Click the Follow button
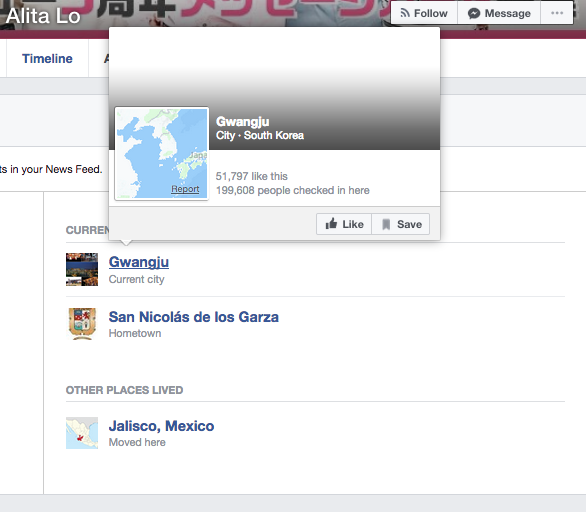Image resolution: width=586 pixels, height=512 pixels. (x=424, y=13)
